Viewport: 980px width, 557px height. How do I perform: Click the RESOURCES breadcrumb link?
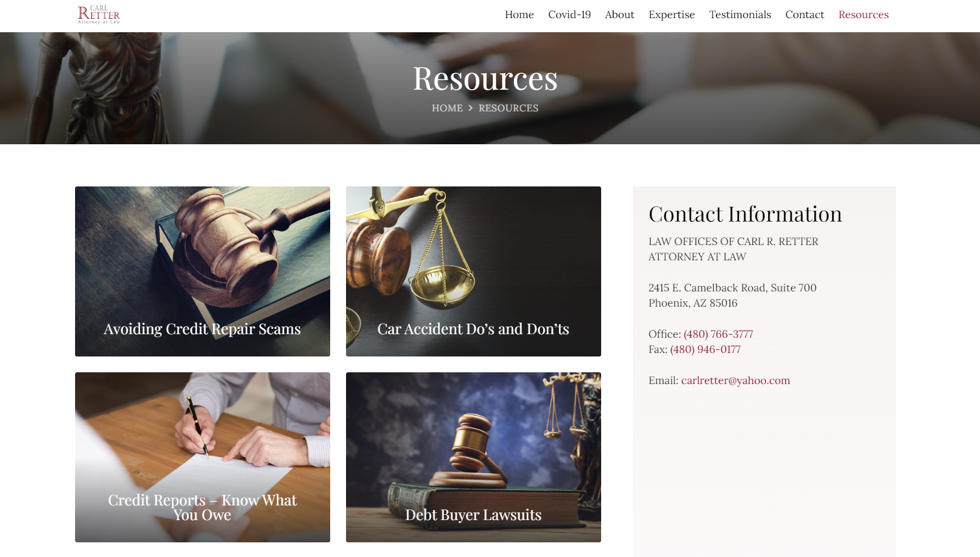[508, 108]
